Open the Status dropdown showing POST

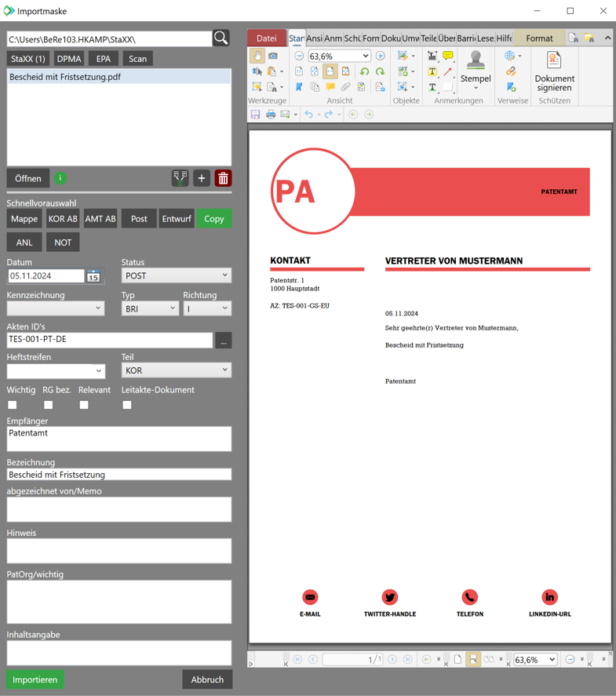(x=176, y=275)
